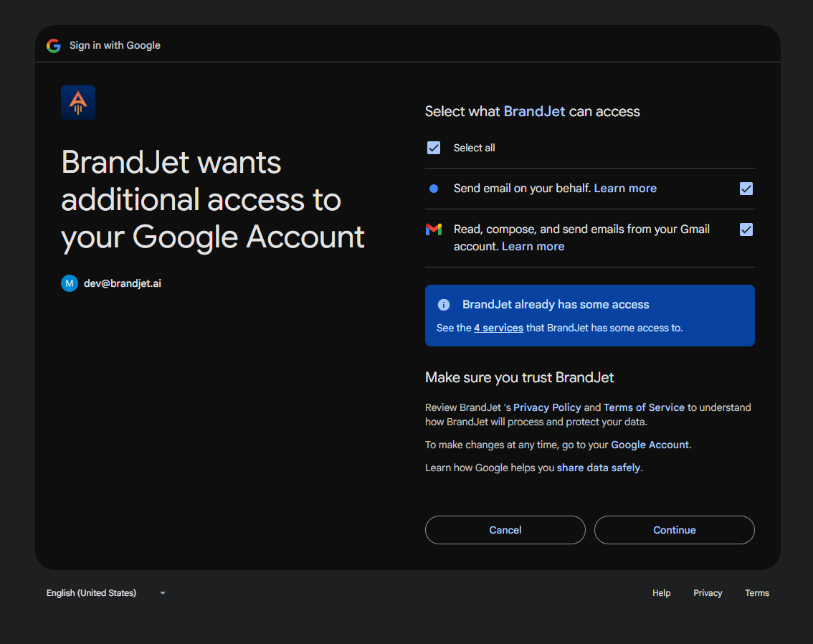
Task: Click the blue dot beside Send email
Action: point(434,189)
